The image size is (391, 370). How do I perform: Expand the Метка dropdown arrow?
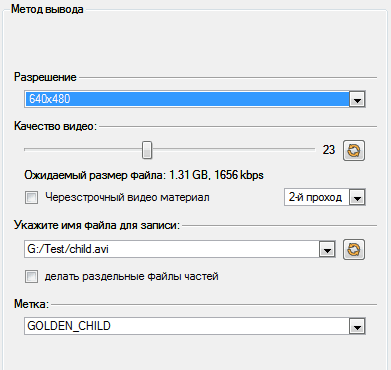click(x=357, y=326)
